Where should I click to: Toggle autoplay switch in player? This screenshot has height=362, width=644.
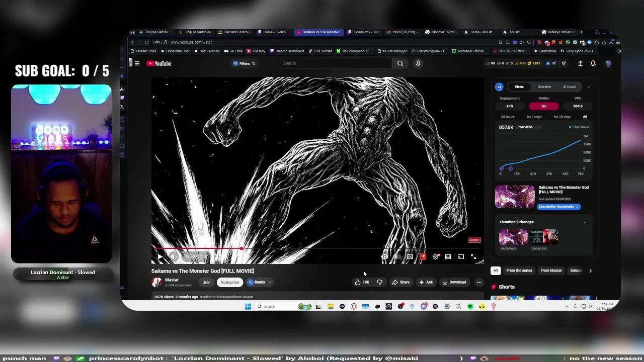click(x=397, y=257)
